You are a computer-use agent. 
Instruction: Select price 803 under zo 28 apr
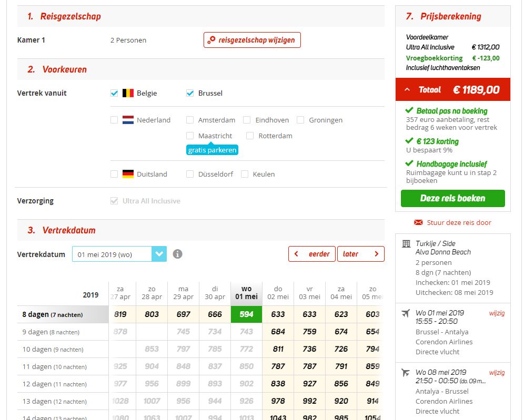pos(152,314)
